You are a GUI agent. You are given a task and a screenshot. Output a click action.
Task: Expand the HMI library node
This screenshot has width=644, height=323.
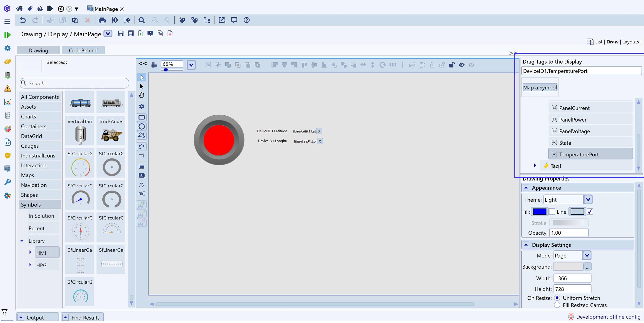click(x=30, y=252)
